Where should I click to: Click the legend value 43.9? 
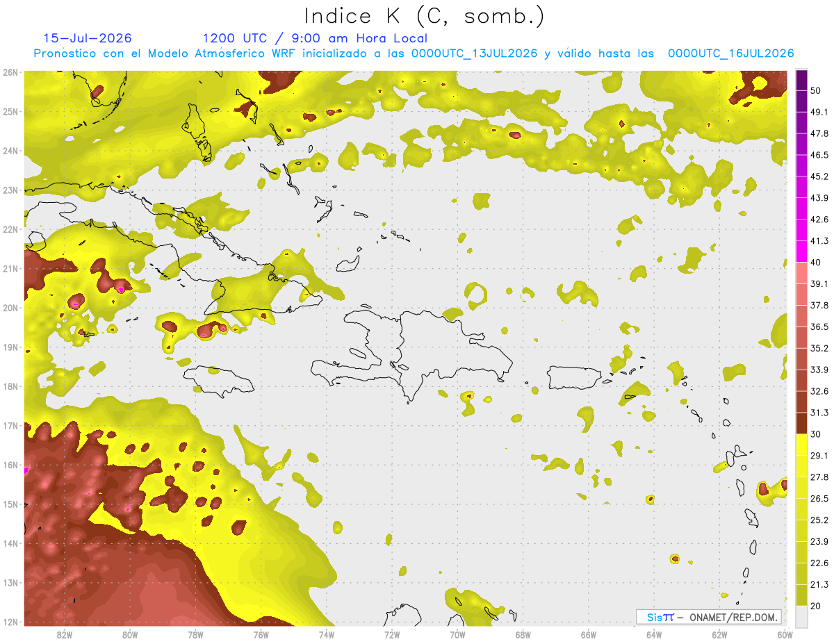819,198
